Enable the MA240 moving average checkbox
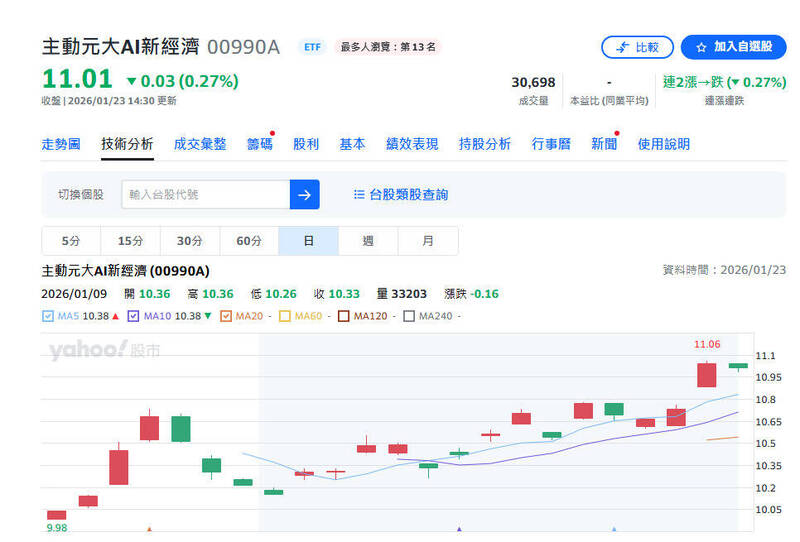 click(409, 316)
